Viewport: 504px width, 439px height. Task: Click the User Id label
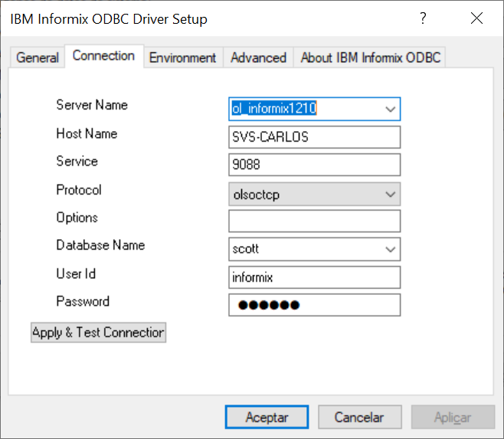click(76, 274)
